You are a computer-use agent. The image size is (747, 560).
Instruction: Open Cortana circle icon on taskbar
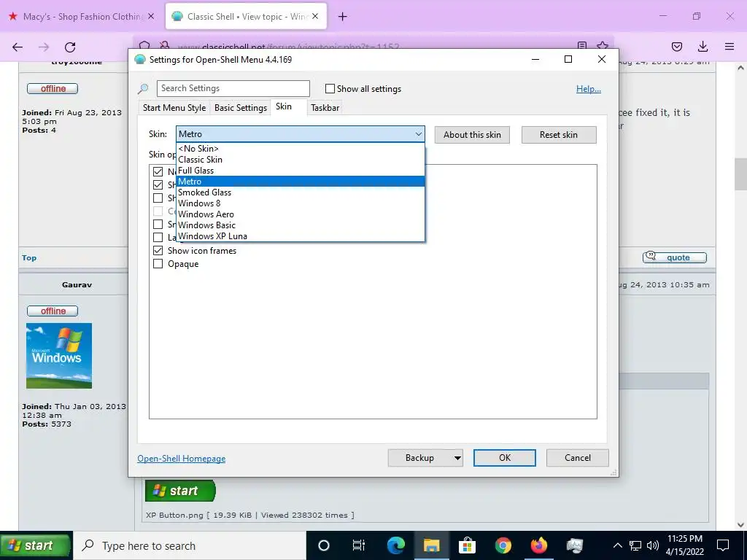coord(323,545)
